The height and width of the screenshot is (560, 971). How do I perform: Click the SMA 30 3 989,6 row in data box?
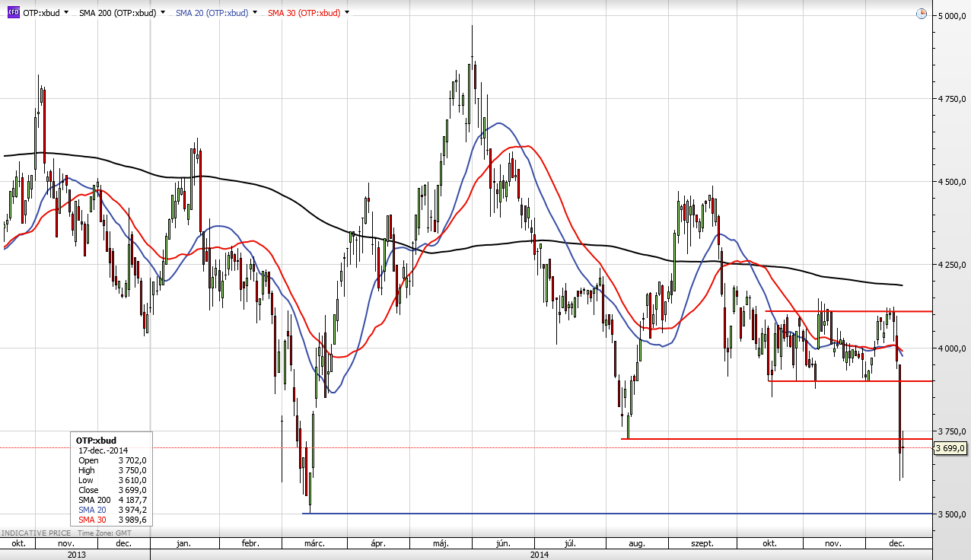pos(113,520)
